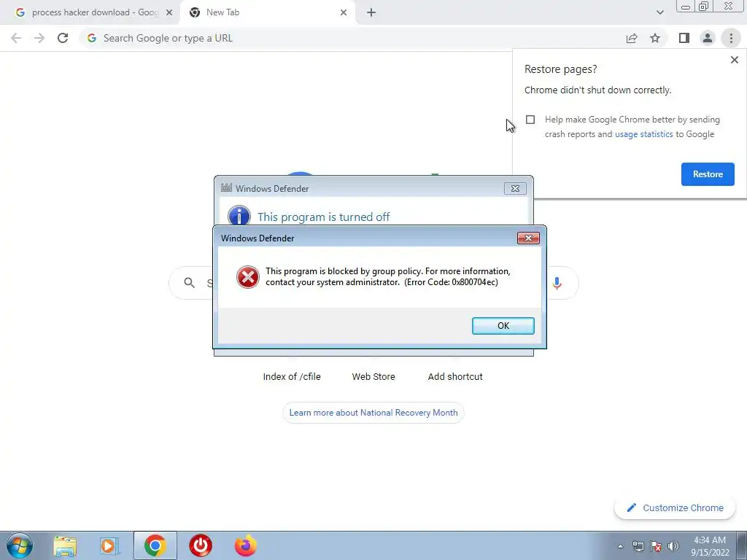Click the Restore button
Viewport: 747px width, 560px height.
[708, 174]
